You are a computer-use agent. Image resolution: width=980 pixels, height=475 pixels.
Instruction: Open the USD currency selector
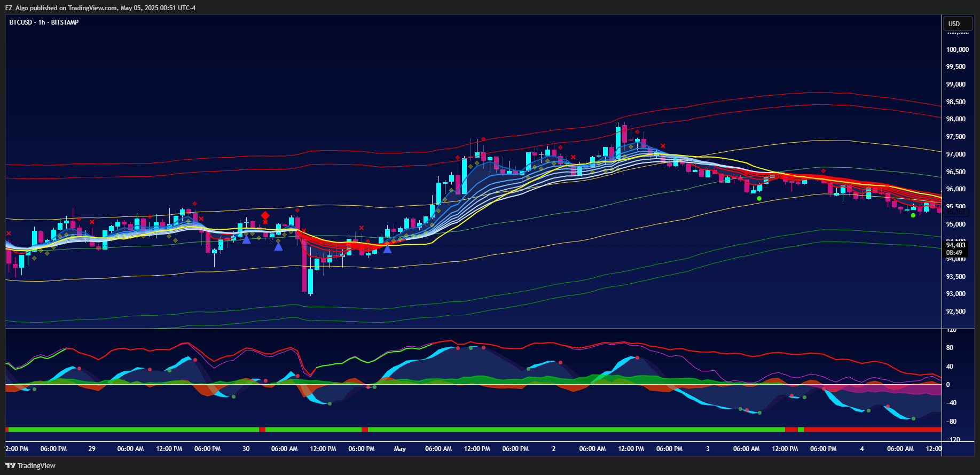click(x=954, y=24)
